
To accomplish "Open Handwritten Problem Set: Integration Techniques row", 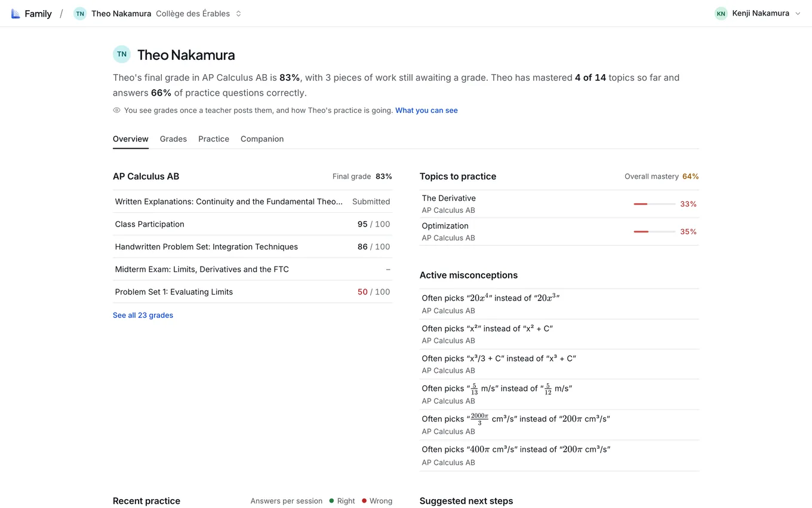I will tap(253, 247).
